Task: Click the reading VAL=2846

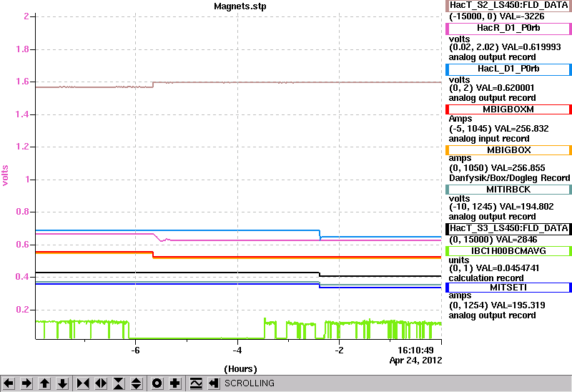Action: (516, 240)
